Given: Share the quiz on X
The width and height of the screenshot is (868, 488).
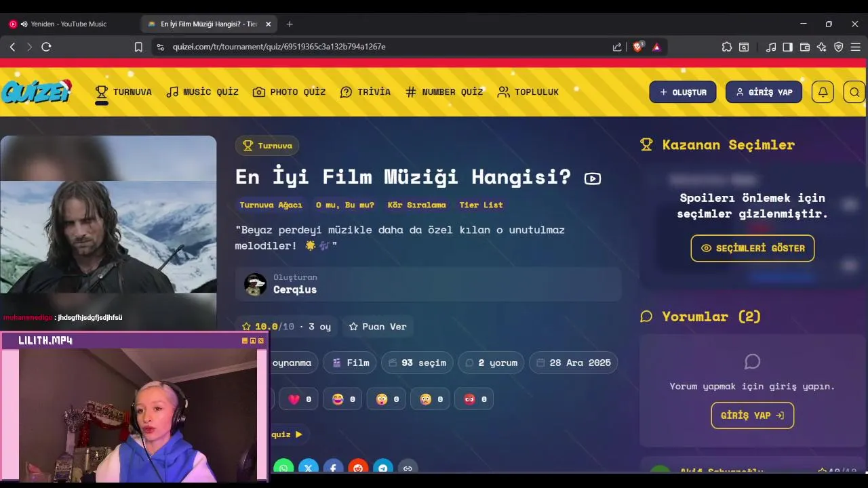Looking at the screenshot, I should pos(309,468).
